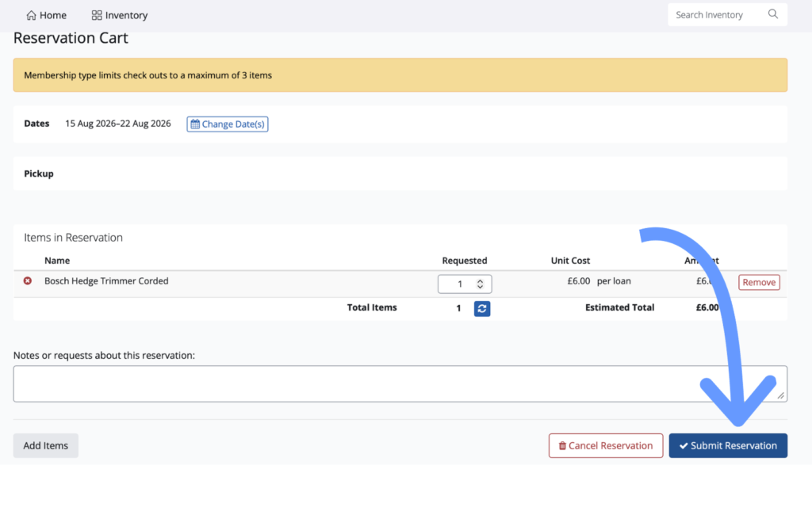812x511 pixels.
Task: Click the Items in Reservation heading
Action: (x=73, y=238)
